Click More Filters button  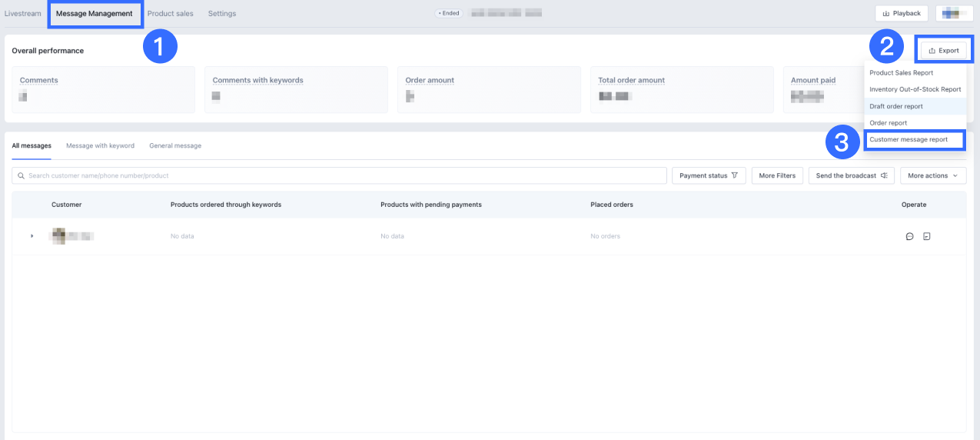pyautogui.click(x=777, y=175)
